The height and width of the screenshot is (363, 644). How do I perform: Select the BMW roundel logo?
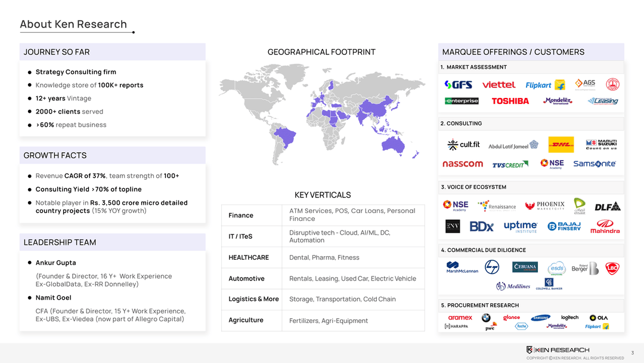coord(486,318)
